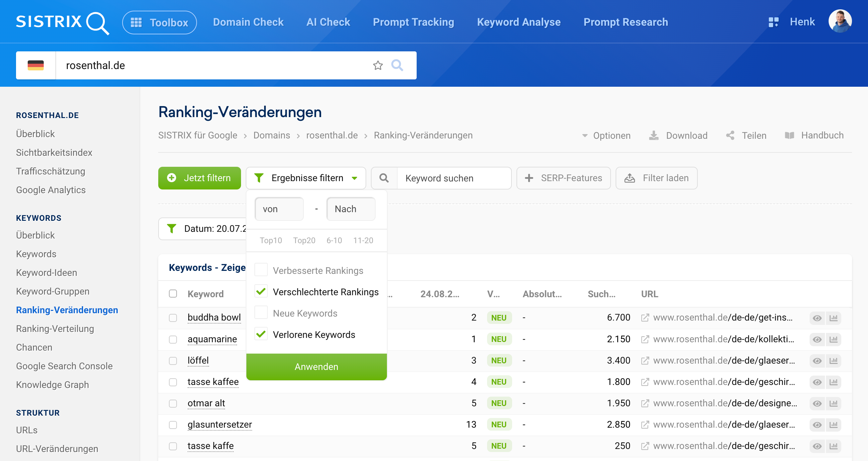Image resolution: width=868 pixels, height=461 pixels.
Task: Focus the Keyword suchen input
Action: coord(454,178)
